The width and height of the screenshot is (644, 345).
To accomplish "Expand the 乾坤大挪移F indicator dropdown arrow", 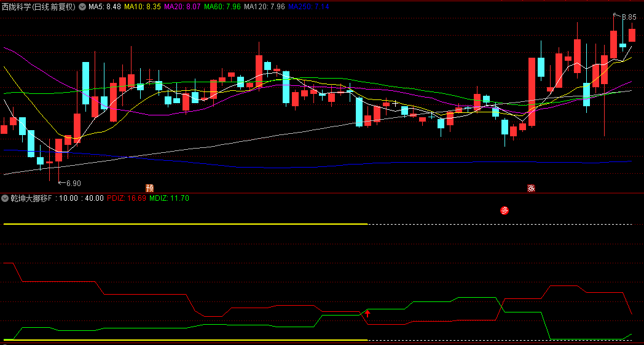I will [x=5, y=198].
